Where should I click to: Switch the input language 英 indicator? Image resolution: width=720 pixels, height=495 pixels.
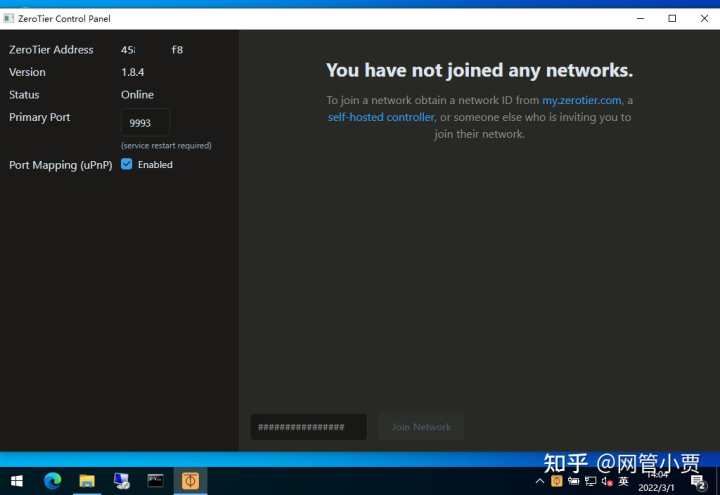[624, 481]
